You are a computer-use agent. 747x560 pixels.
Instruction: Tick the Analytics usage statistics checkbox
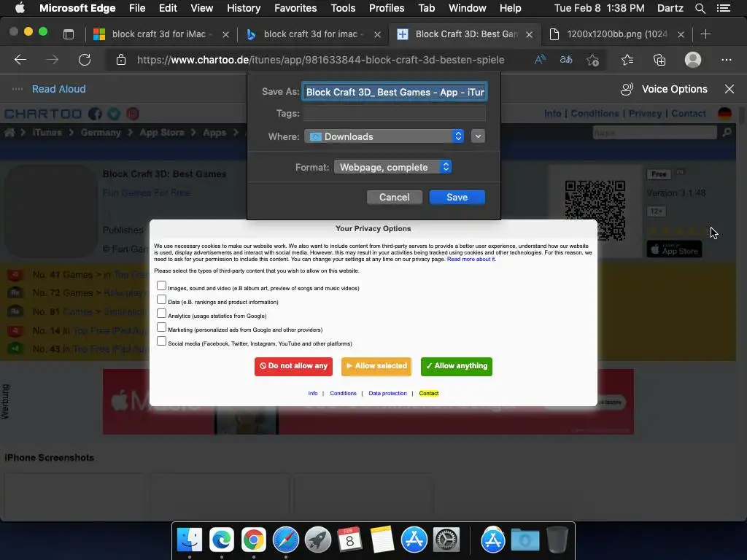tap(161, 314)
